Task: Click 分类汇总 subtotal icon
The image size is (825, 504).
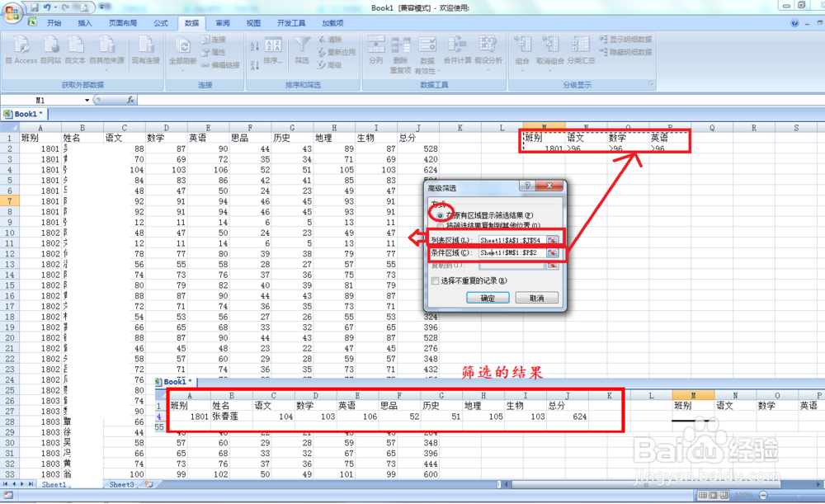Action: point(581,50)
